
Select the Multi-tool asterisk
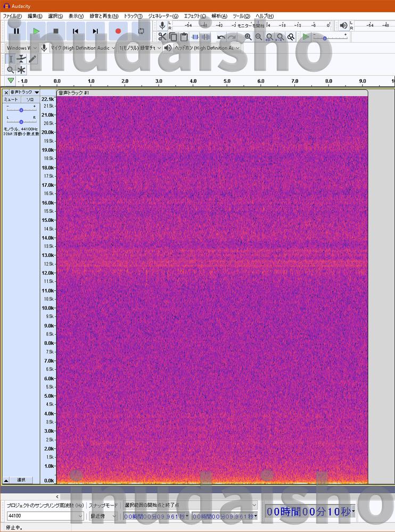[x=21, y=70]
